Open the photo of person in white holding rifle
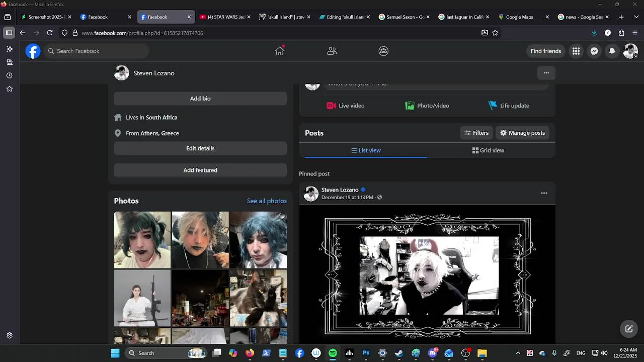This screenshot has width=644, height=362. point(142,298)
